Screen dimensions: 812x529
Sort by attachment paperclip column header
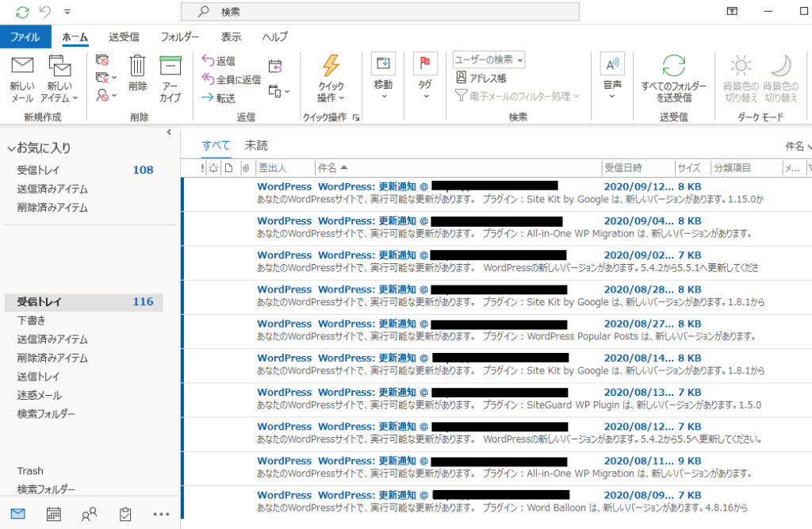tap(246, 168)
